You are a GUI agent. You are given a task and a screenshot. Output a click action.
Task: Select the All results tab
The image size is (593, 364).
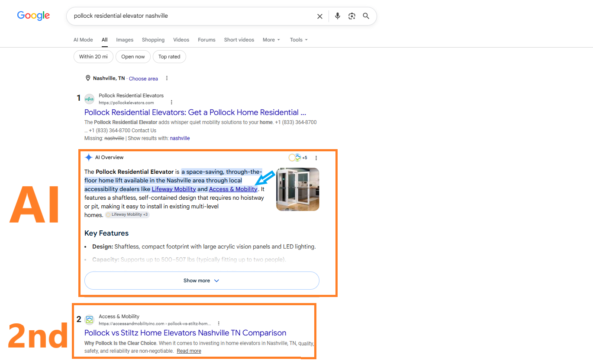pyautogui.click(x=105, y=40)
